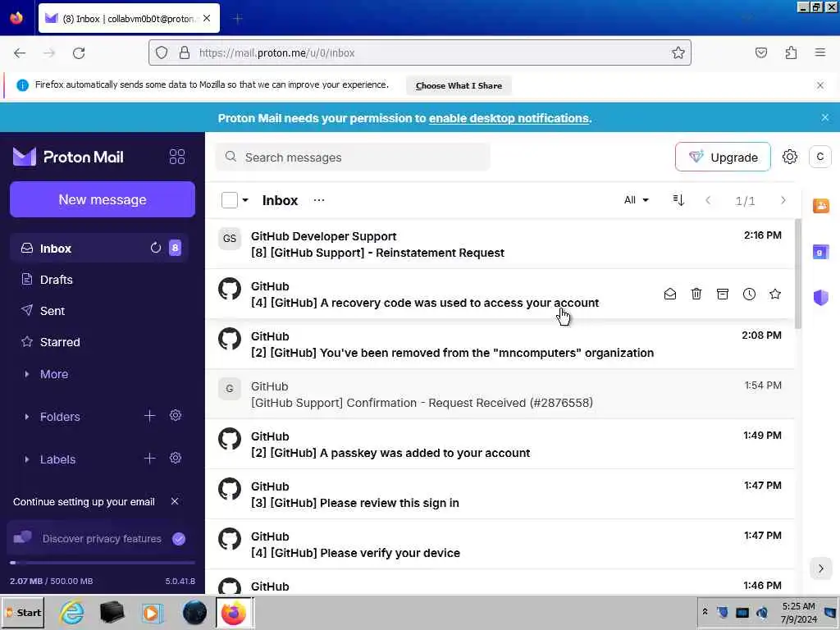Add a new label with plus icon

[150, 459]
